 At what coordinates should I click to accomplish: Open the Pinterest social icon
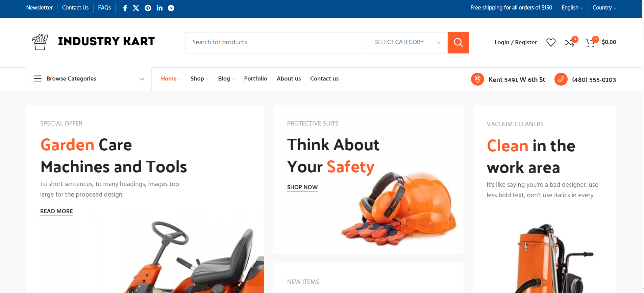(148, 8)
